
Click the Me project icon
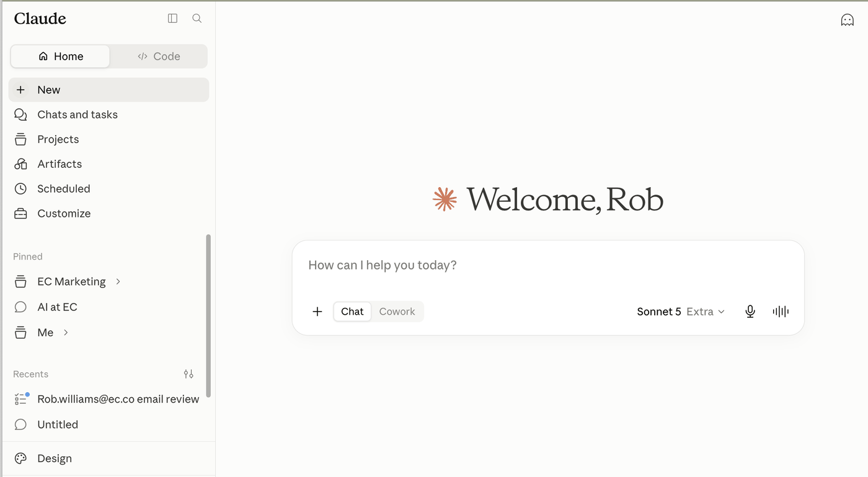[x=20, y=333]
